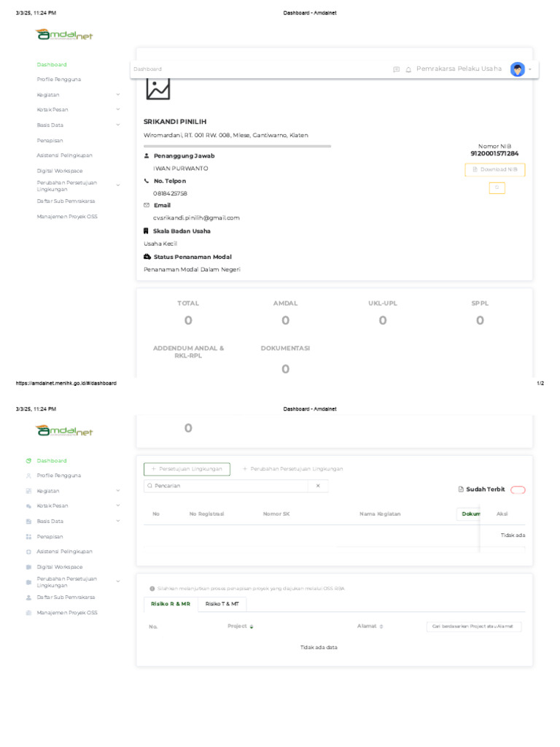Screen dimensions: 560x747
Task: Click the No Registrasi column header
Action: click(206, 514)
